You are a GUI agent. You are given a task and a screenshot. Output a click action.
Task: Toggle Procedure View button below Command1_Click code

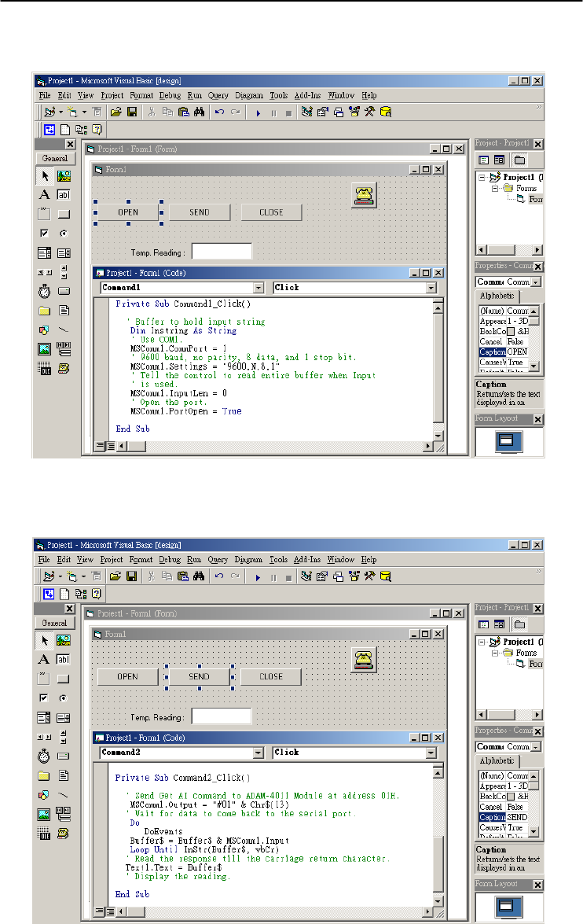100,447
